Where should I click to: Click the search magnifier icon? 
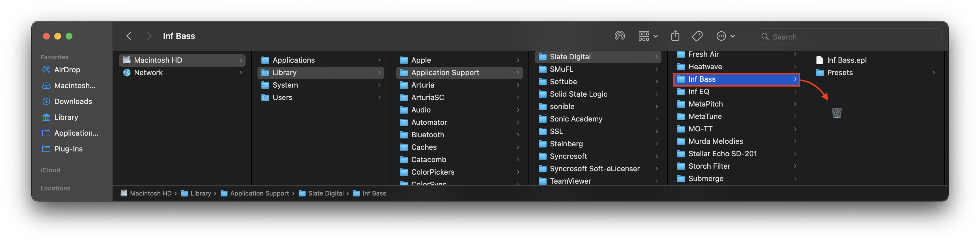coord(765,36)
